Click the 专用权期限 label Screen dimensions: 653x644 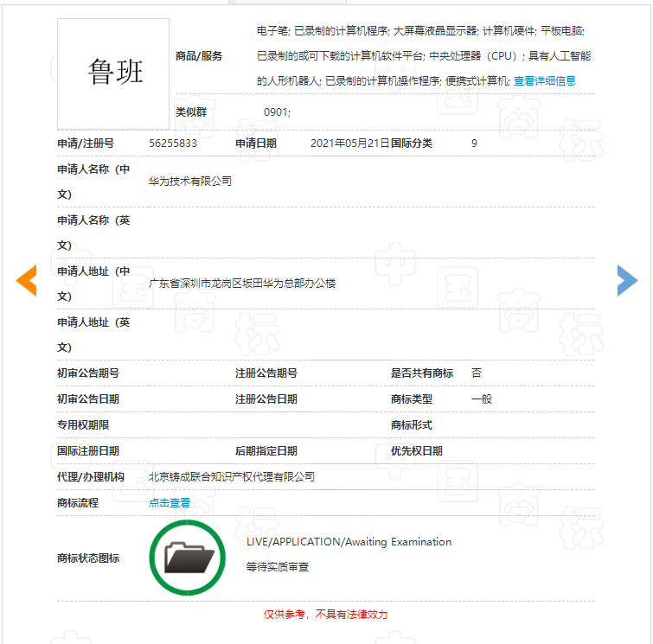83,425
